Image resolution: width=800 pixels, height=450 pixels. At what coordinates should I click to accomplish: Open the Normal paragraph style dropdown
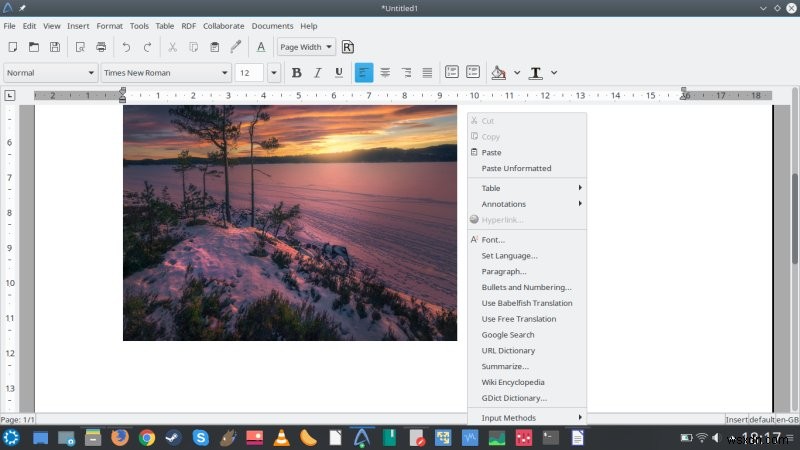(x=90, y=73)
